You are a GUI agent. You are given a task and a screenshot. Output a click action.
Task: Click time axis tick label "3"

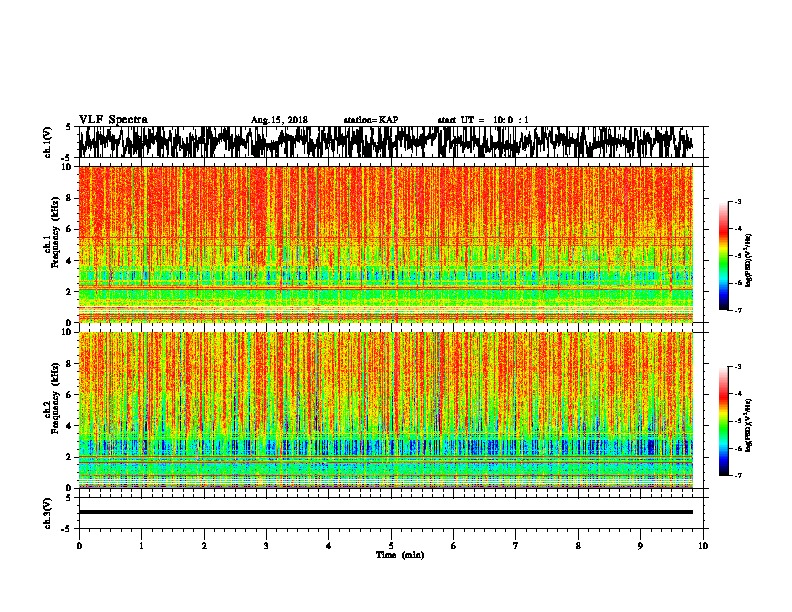(x=266, y=546)
